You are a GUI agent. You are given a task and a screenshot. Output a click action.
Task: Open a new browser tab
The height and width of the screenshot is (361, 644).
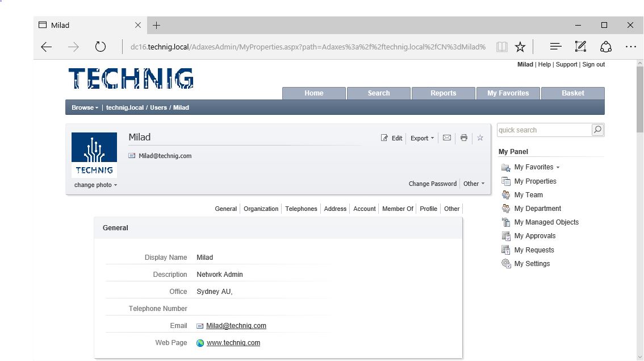[x=157, y=26]
